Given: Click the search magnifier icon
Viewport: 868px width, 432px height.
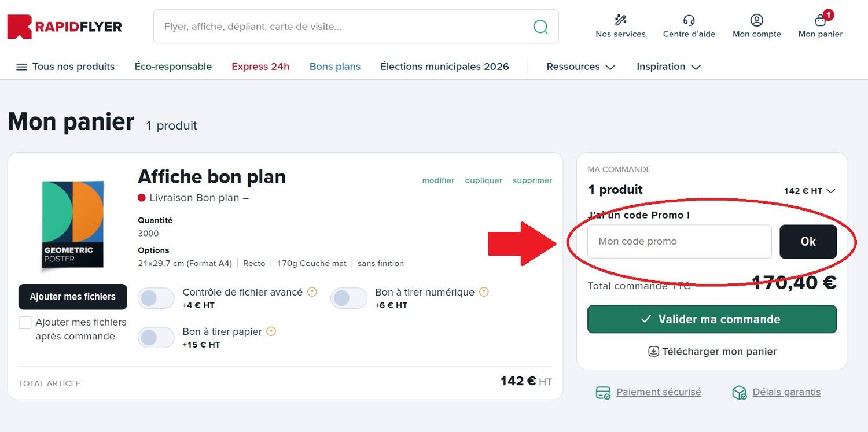Looking at the screenshot, I should (540, 26).
